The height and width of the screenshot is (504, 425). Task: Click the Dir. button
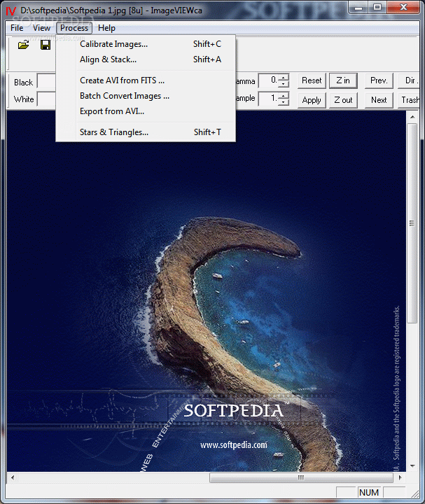[x=409, y=80]
